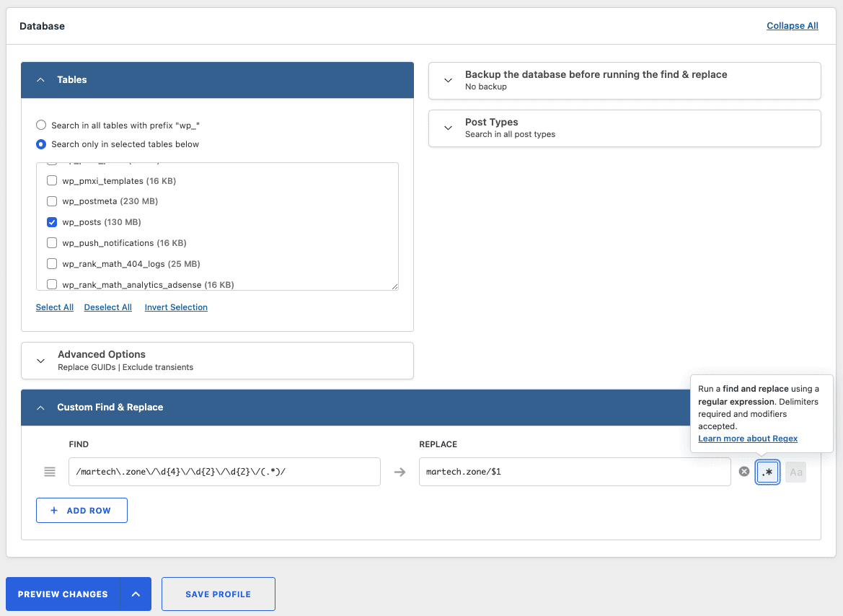Click into the Replace text field
843x616 pixels.
coord(574,472)
